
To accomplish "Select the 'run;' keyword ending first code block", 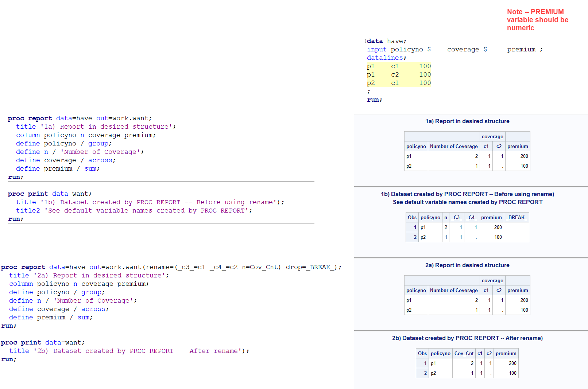I will click(x=15, y=177).
